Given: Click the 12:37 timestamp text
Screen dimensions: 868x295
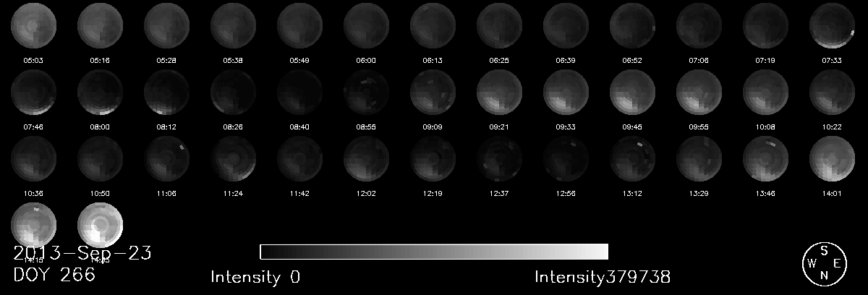Looking at the screenshot, I should [x=500, y=194].
